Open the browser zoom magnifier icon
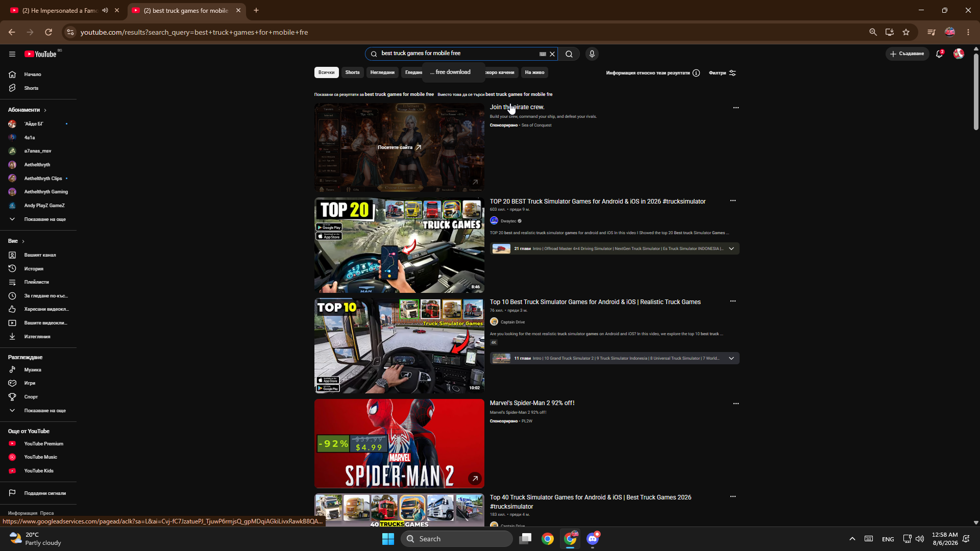The image size is (980, 551). 873,32
